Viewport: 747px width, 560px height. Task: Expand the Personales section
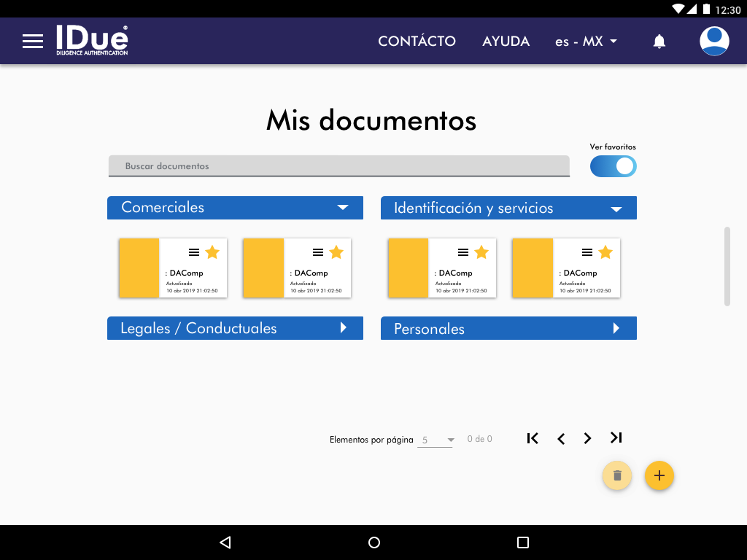[x=616, y=328]
